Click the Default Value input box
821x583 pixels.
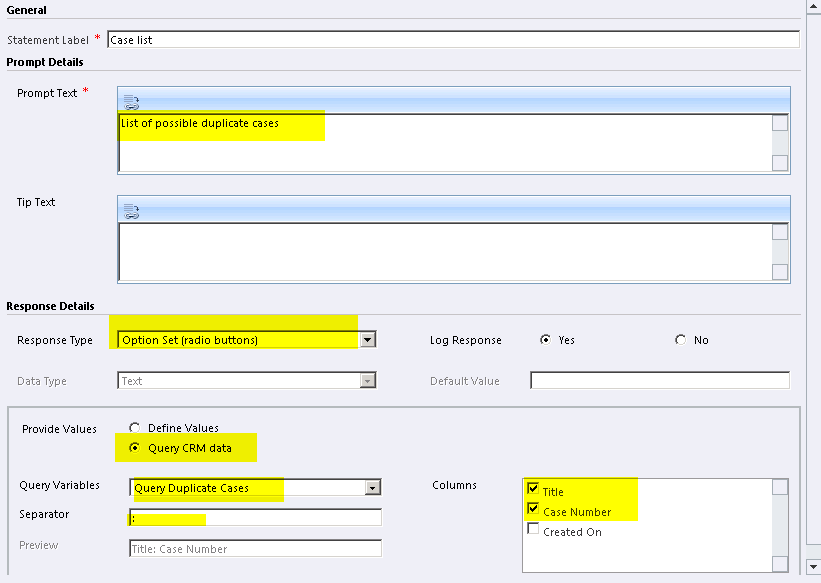pyautogui.click(x=660, y=380)
